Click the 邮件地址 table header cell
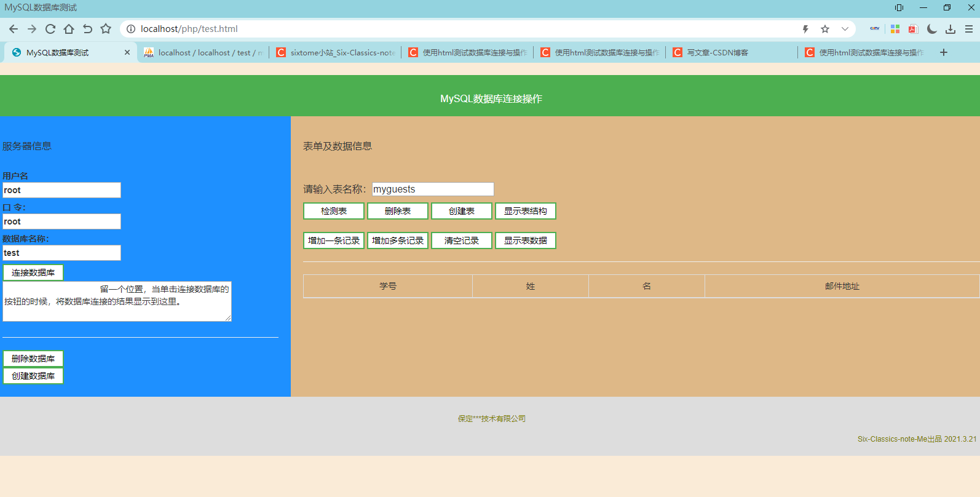980x497 pixels. coord(842,286)
